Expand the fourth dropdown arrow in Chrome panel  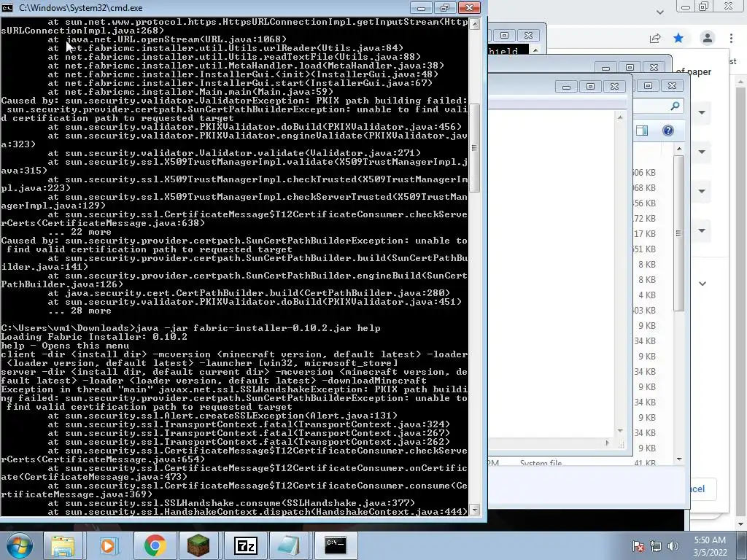tap(702, 231)
